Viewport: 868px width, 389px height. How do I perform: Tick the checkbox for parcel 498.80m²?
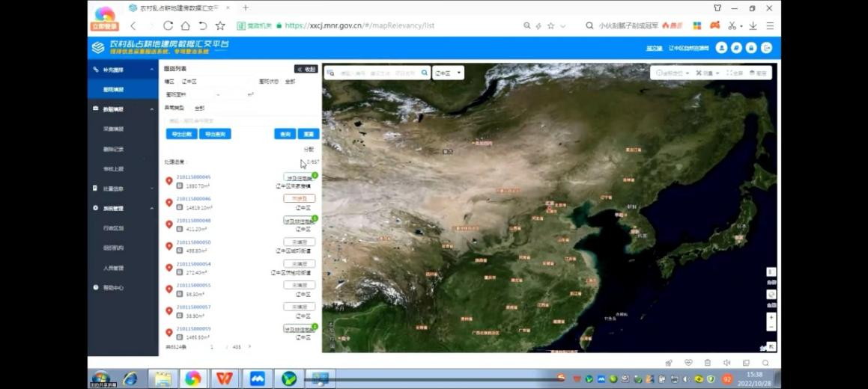[179, 251]
